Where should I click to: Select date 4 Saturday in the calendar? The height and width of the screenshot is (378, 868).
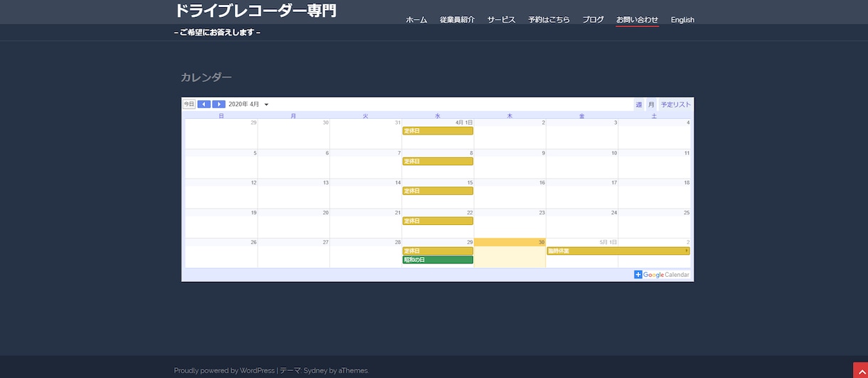(688, 123)
